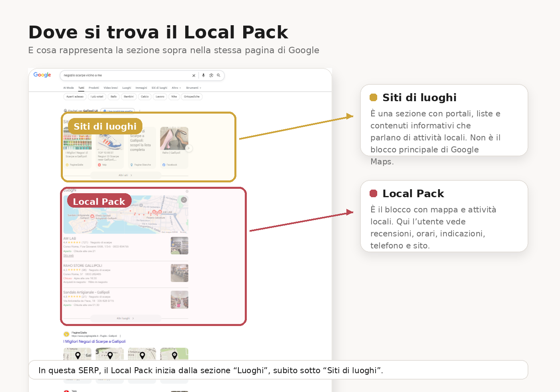
Task: Open the AI Mode tab
Action: pyautogui.click(x=68, y=88)
